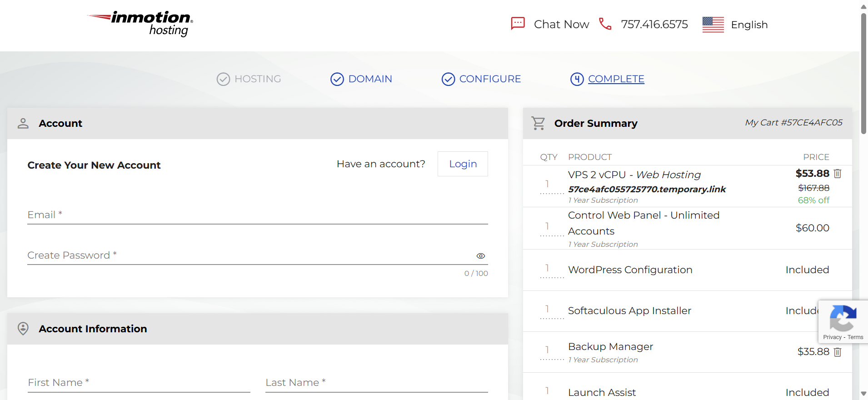
Task: Click the $35.88 Backup Manager price
Action: (x=813, y=352)
